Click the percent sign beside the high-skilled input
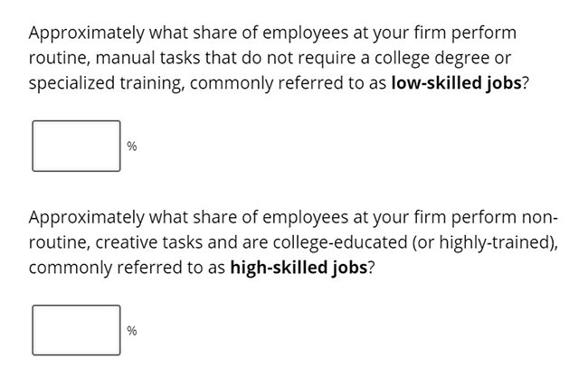The width and height of the screenshot is (588, 378). coord(132,330)
